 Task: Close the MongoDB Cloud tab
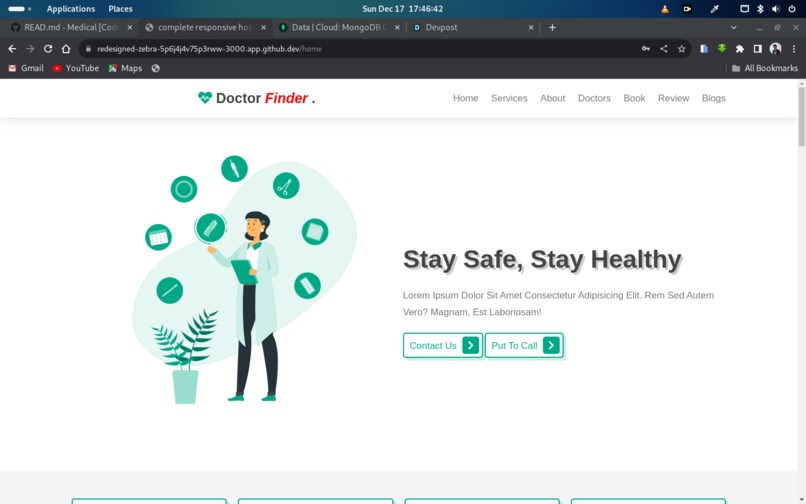tap(397, 27)
